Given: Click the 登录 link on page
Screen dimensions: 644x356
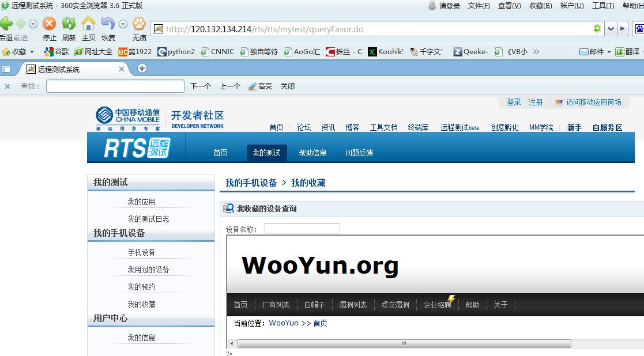Looking at the screenshot, I should pyautogui.click(x=514, y=102).
